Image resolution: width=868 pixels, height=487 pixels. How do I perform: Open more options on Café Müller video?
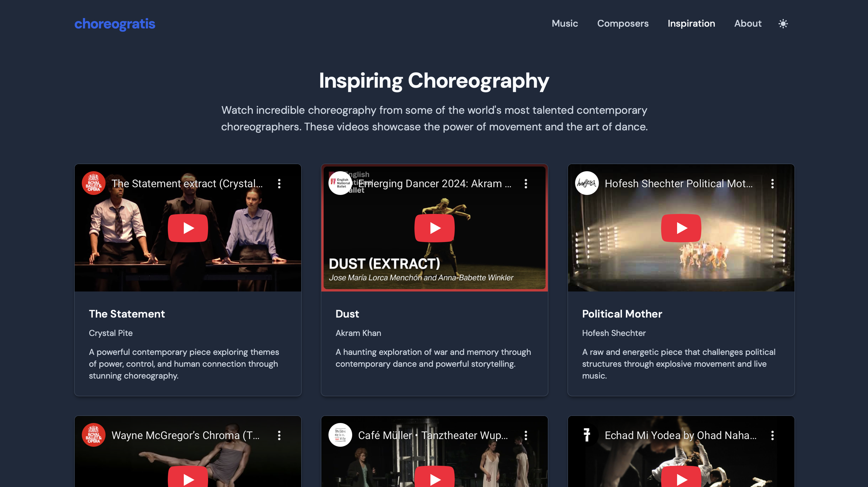(526, 435)
